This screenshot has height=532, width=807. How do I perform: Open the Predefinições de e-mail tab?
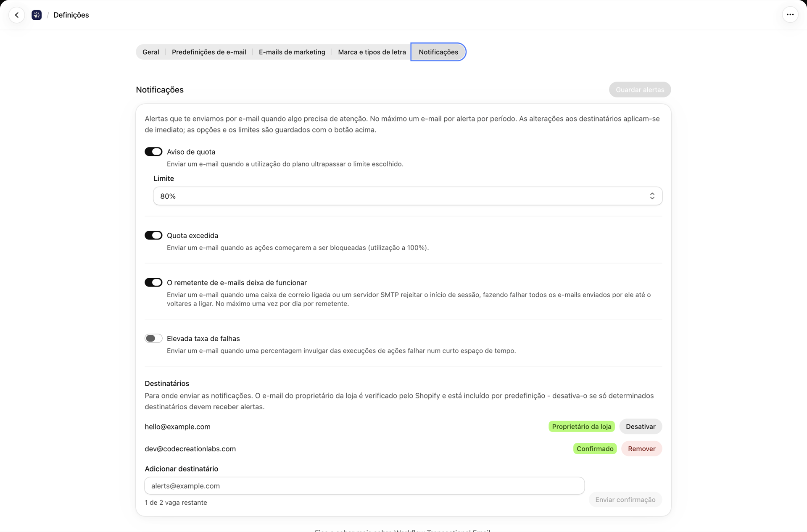coord(209,52)
